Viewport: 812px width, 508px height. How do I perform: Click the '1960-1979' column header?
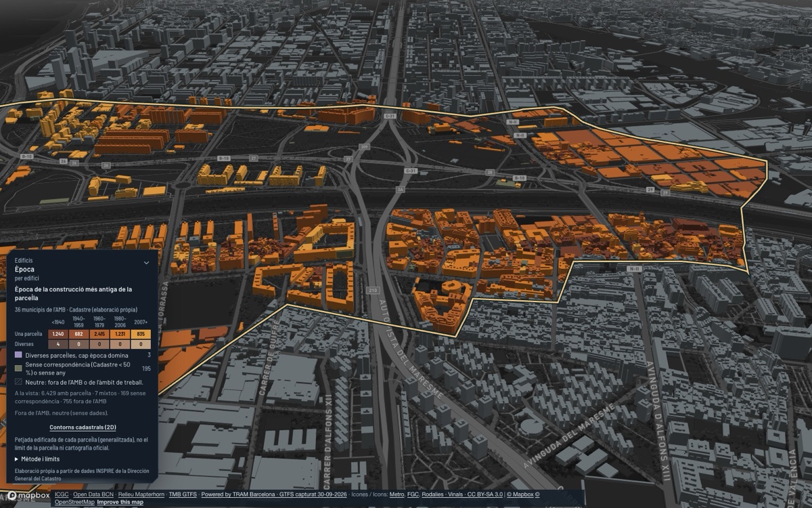[x=99, y=321]
